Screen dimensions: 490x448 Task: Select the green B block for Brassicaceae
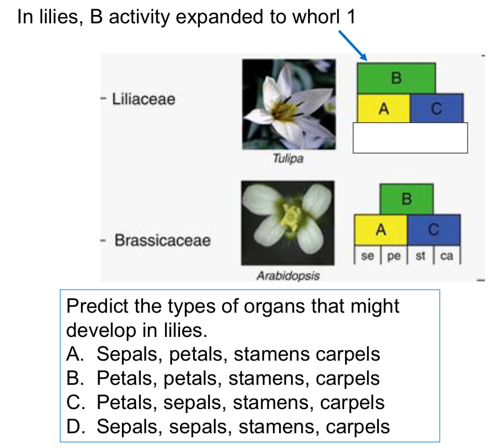coord(407,199)
